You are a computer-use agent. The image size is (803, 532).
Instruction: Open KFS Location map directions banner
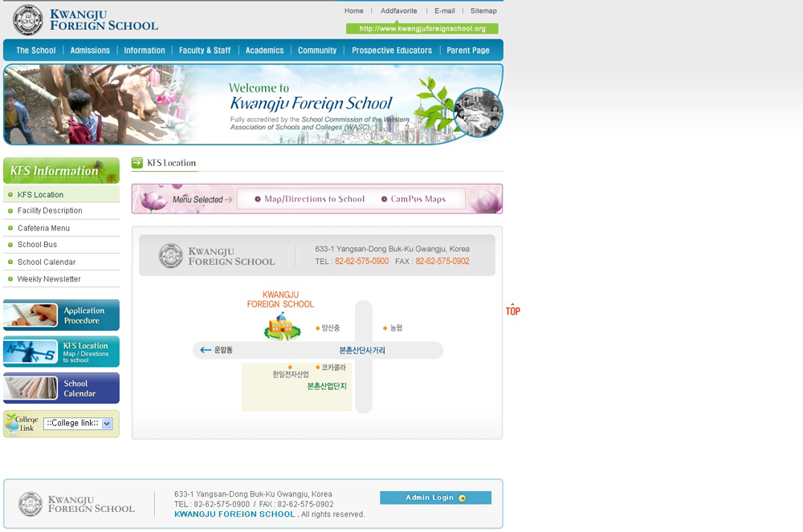tap(61, 351)
